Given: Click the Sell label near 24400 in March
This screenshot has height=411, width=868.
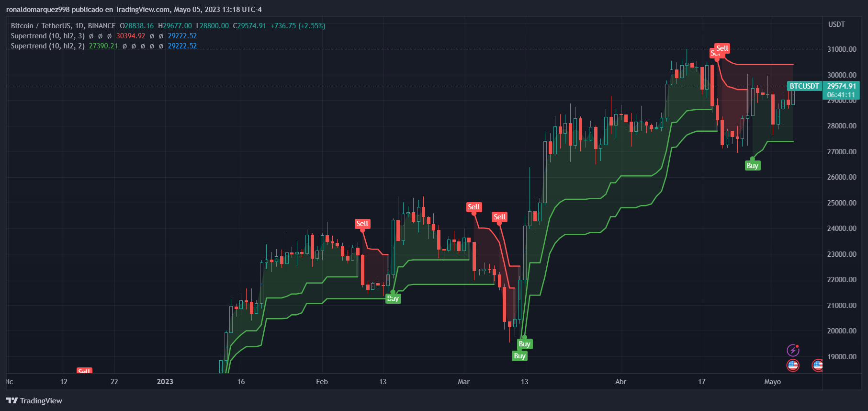Looking at the screenshot, I should click(x=499, y=217).
